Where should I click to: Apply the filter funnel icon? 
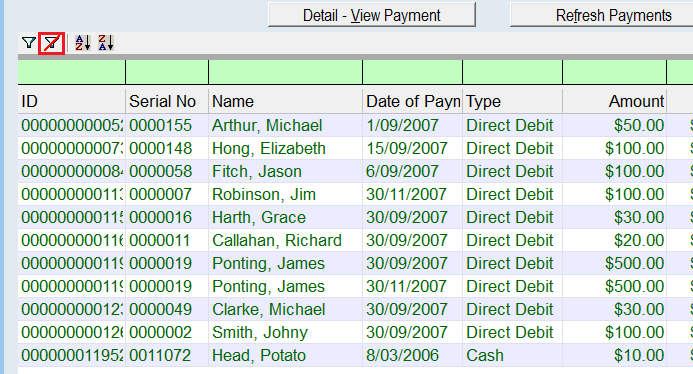(x=29, y=43)
